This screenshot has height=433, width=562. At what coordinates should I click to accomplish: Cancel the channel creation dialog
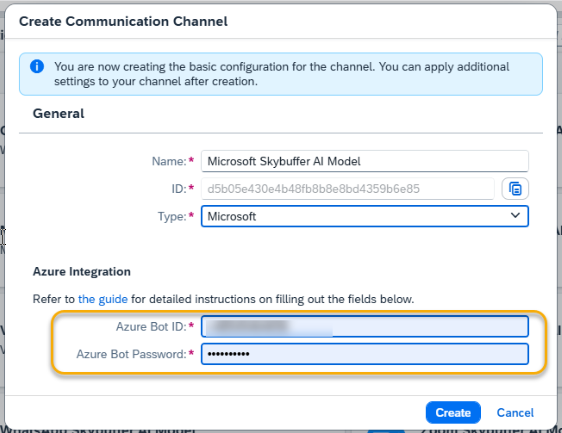(x=515, y=413)
